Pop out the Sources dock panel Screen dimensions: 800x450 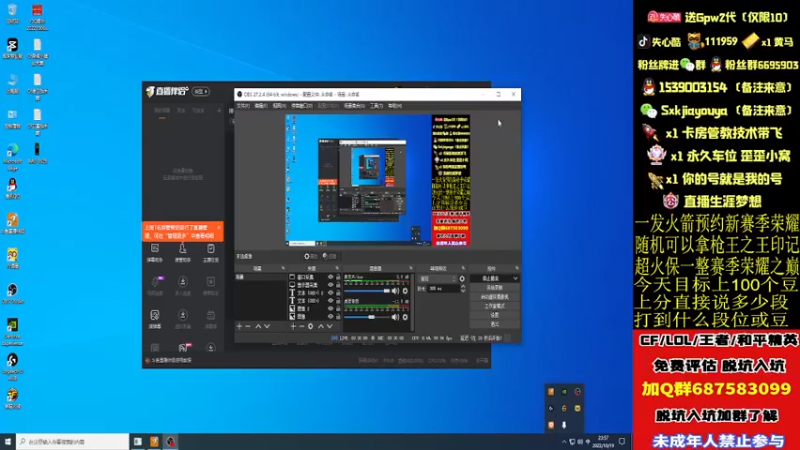337,268
